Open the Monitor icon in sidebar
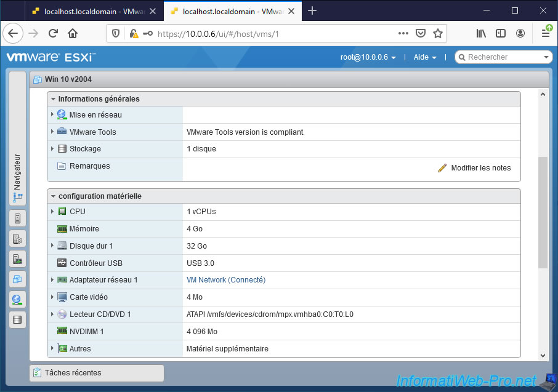 click(17, 259)
